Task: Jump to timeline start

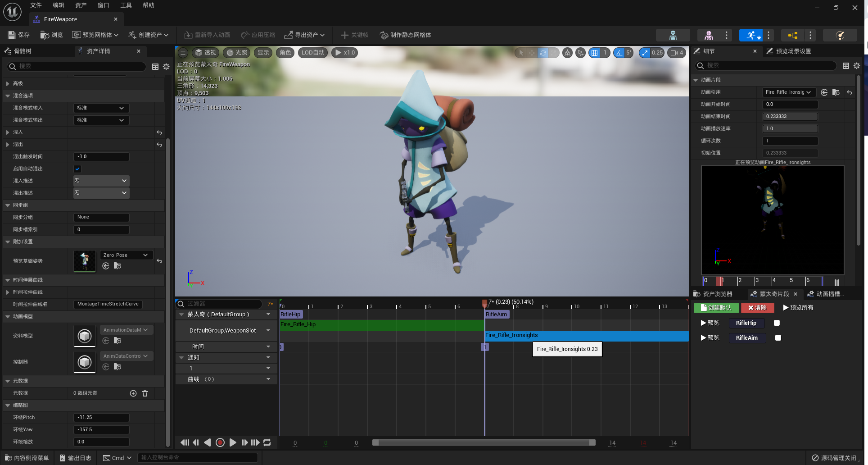Action: click(185, 442)
